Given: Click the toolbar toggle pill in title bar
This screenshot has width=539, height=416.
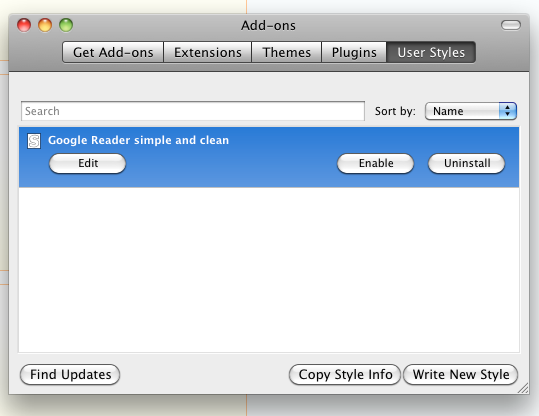Looking at the screenshot, I should coord(510,25).
